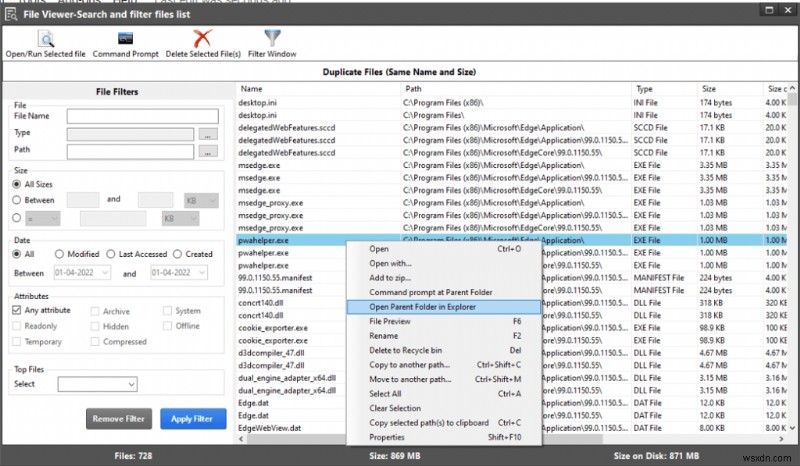This screenshot has width=800, height=466.
Task: Click into the Path filter input field
Action: [130, 152]
